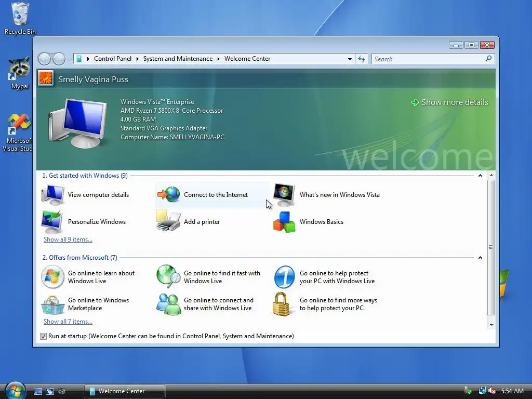Click the View computer details label
The width and height of the screenshot is (532, 399).
coord(98,195)
